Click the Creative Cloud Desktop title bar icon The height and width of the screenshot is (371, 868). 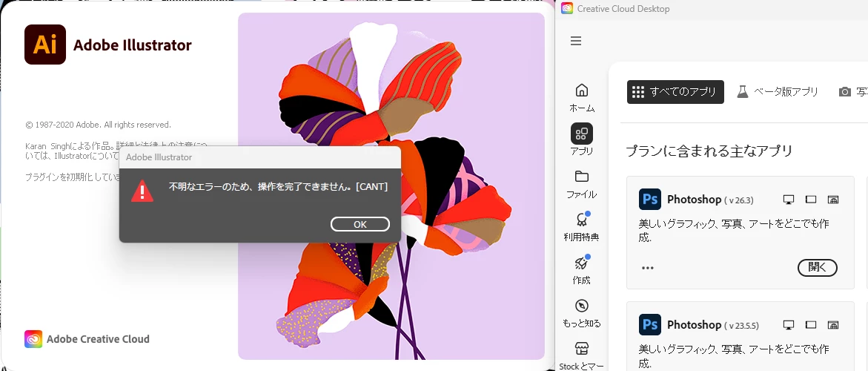[567, 8]
